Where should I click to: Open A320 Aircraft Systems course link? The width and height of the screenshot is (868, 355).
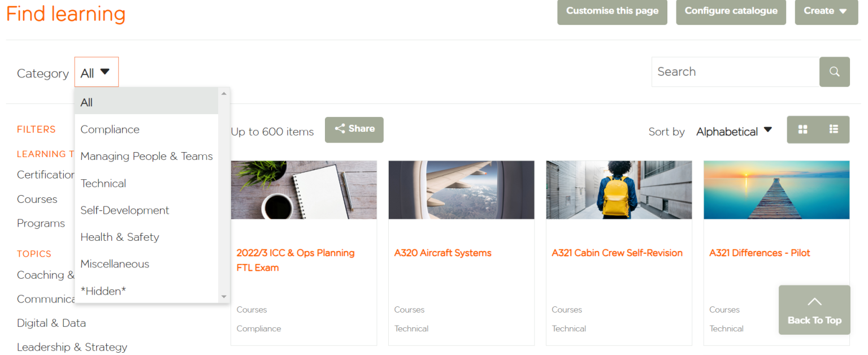click(442, 253)
